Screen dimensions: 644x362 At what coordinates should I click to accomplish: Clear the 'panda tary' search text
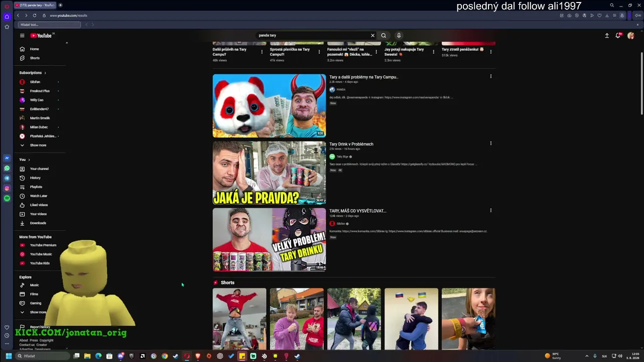[372, 35]
